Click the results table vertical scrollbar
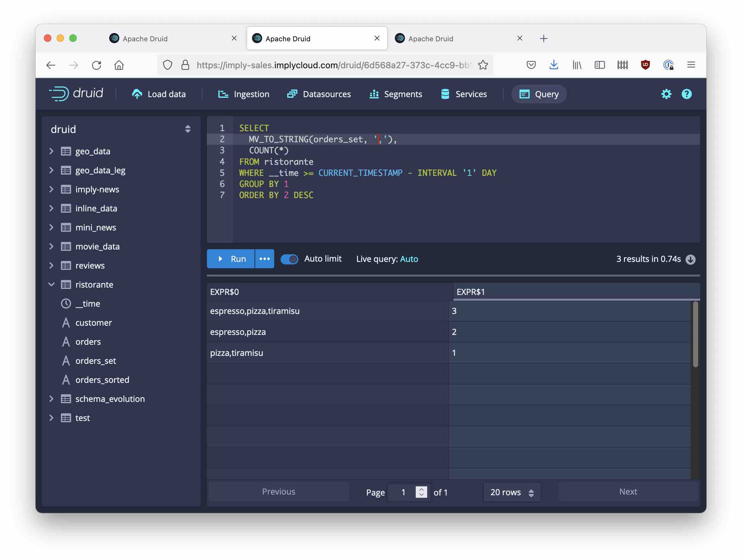 [695, 334]
